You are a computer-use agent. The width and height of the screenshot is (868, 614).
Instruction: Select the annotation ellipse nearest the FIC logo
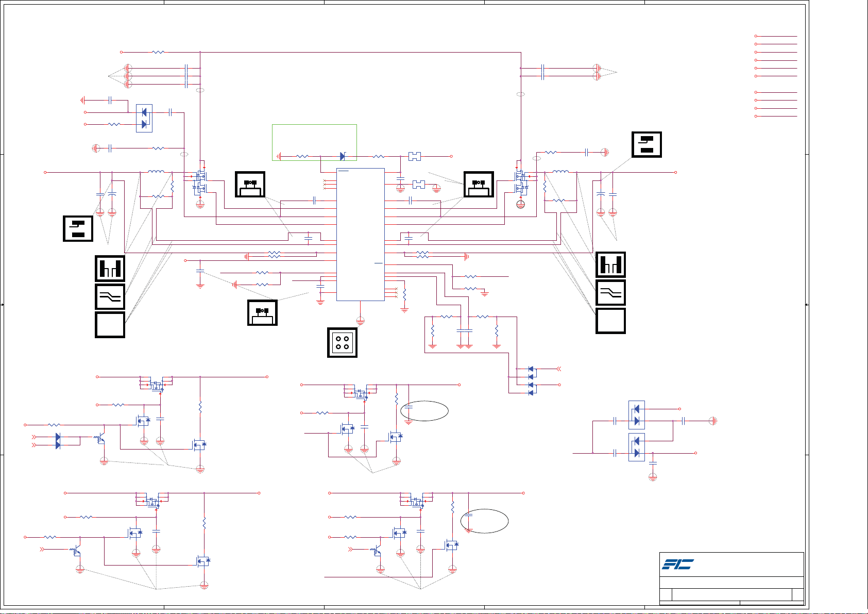485,521
